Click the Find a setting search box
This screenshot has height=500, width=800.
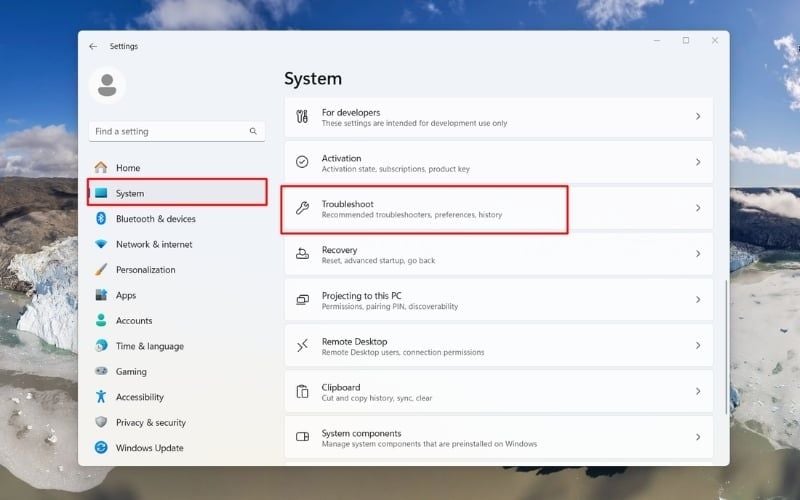pyautogui.click(x=177, y=131)
